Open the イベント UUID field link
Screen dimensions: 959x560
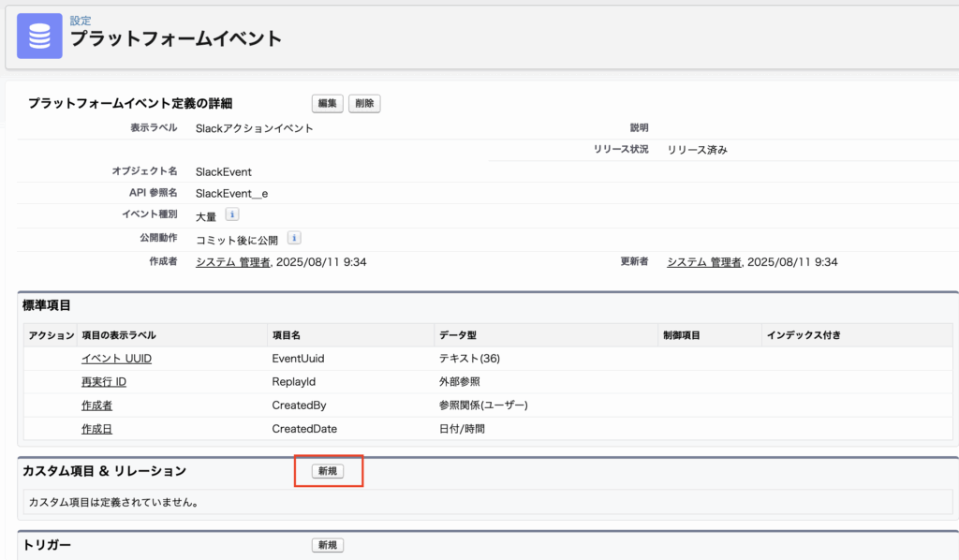tap(116, 359)
